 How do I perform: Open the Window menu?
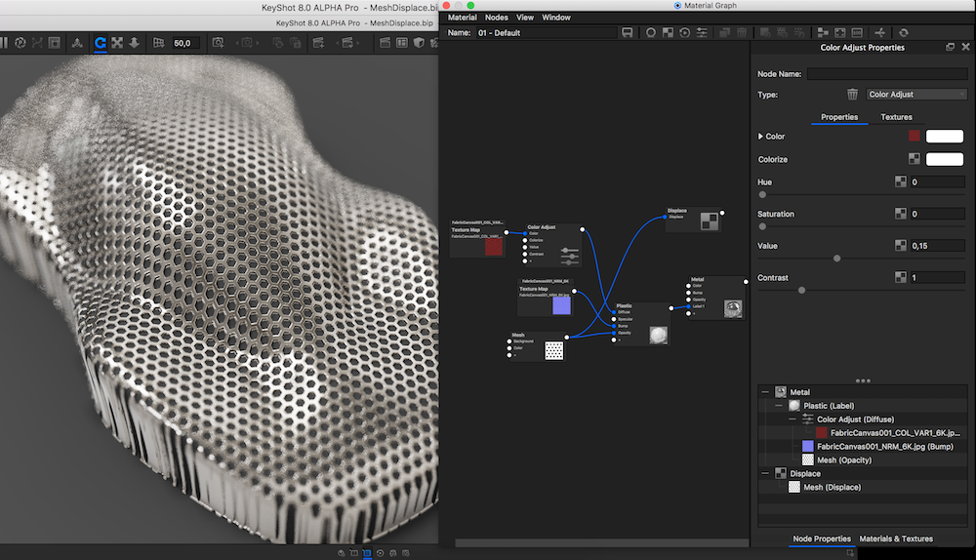coord(556,18)
